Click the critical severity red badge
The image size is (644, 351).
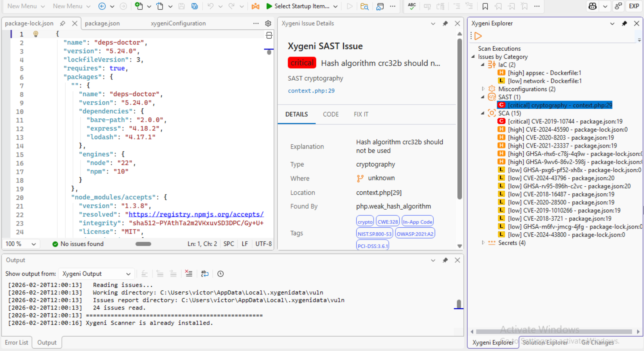pos(302,63)
